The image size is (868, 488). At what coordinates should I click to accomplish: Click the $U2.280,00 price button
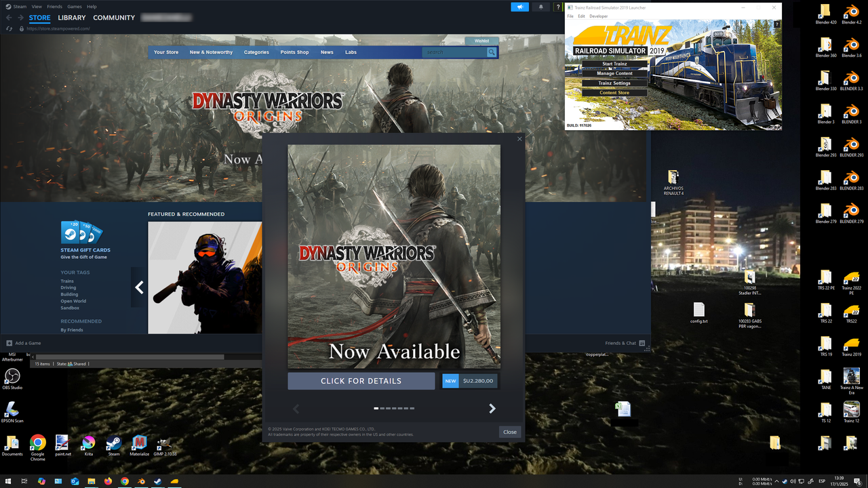click(478, 381)
